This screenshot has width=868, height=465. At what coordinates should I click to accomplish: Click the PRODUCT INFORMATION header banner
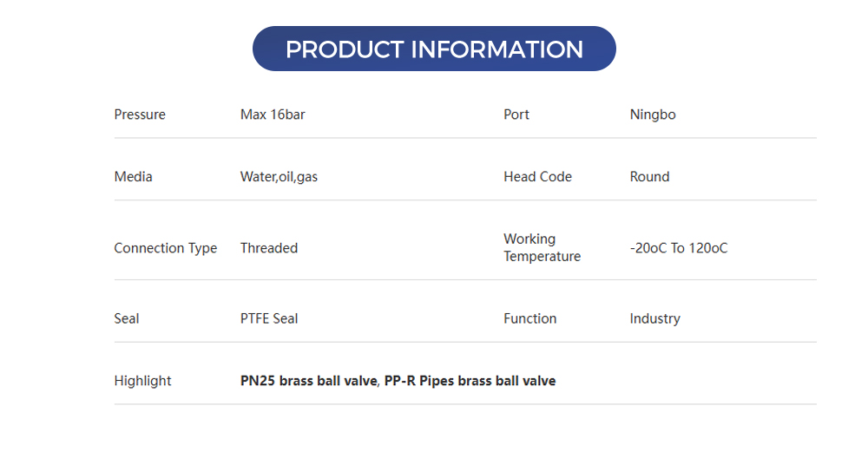coord(434,49)
